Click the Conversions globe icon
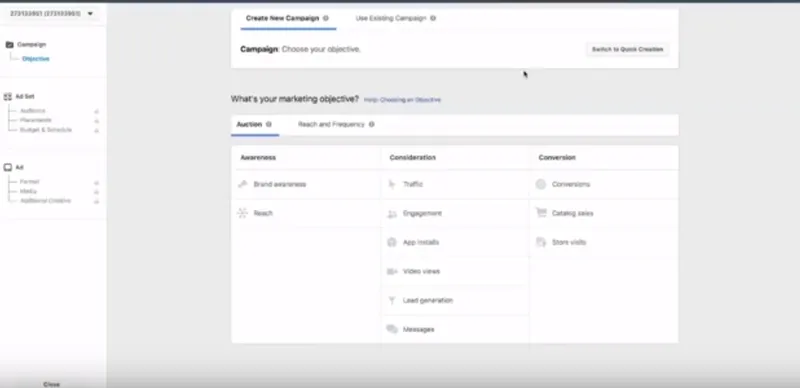 pyautogui.click(x=541, y=184)
